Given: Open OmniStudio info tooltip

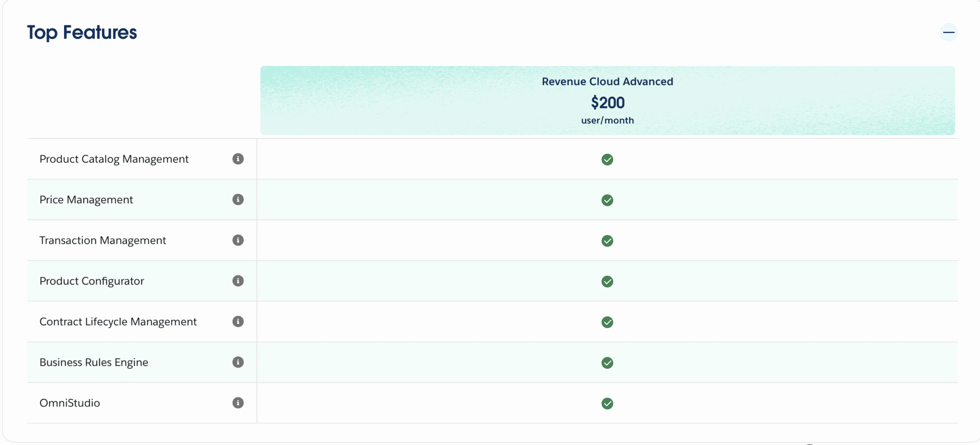Looking at the screenshot, I should pos(238,403).
